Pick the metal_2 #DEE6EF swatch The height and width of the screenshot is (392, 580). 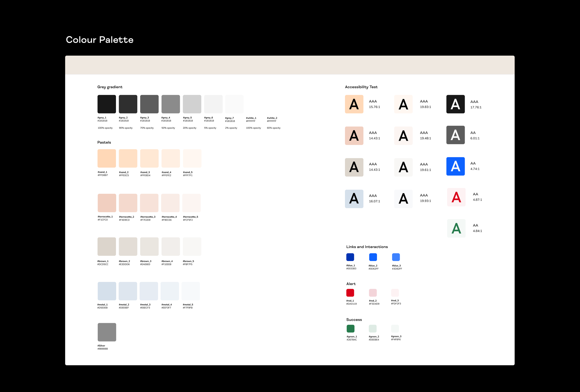[128, 291]
